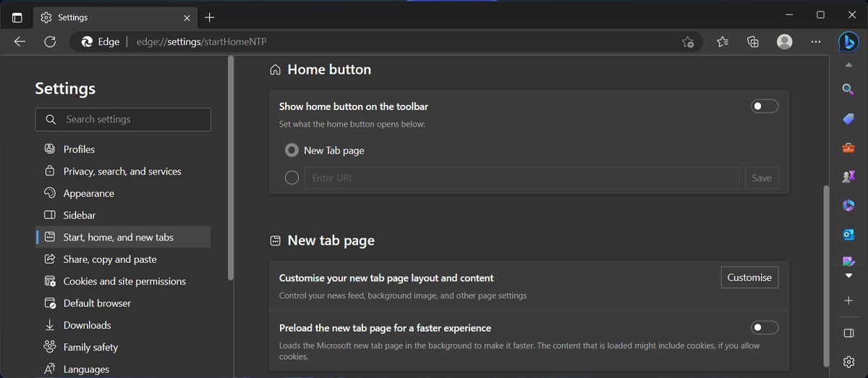The width and height of the screenshot is (868, 378).
Task: Open the Outlook icon in sidebar
Action: click(x=848, y=235)
